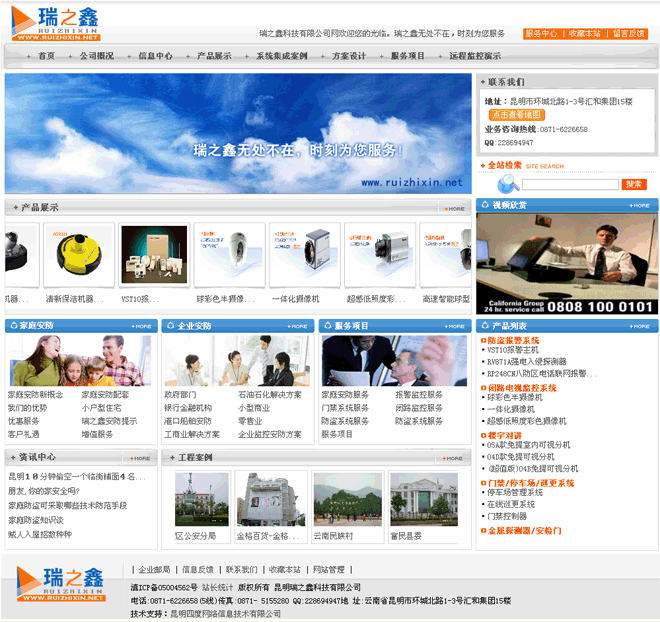This screenshot has width=660, height=622.
Task: Open the 公司概况 menu item
Action: click(x=97, y=56)
